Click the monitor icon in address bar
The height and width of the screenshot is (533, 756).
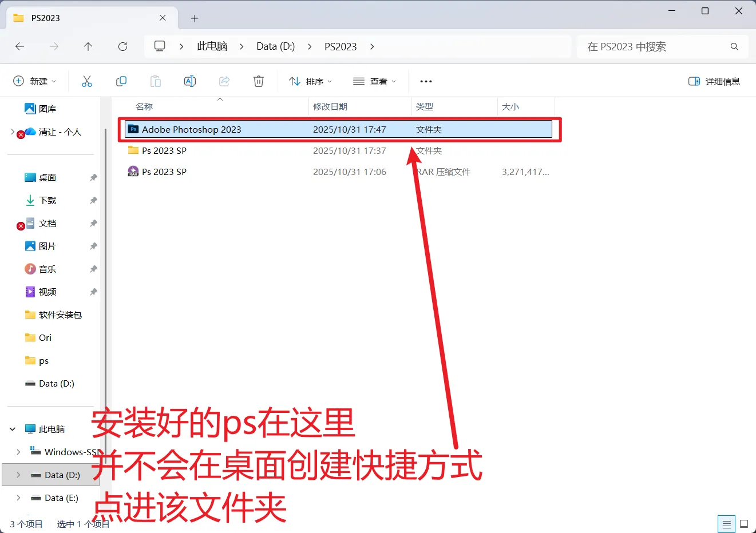click(x=160, y=46)
